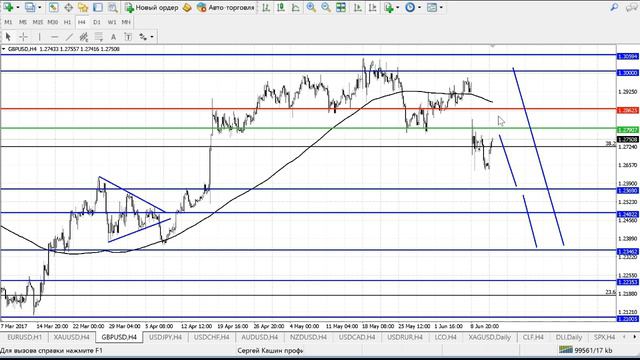Screen dimensions: 640x360
Task: Select the Equidistant Channel tool
Action: tap(84, 37)
